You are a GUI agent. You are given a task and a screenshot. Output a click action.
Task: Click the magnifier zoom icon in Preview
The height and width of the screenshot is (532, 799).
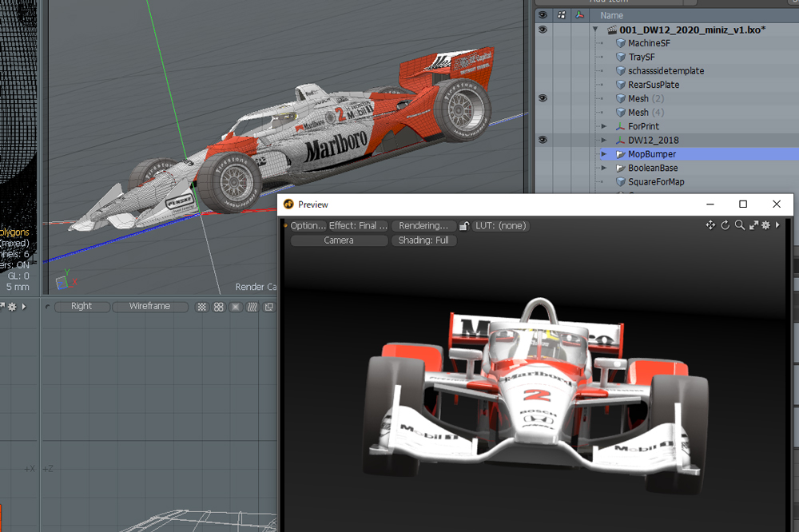point(739,225)
